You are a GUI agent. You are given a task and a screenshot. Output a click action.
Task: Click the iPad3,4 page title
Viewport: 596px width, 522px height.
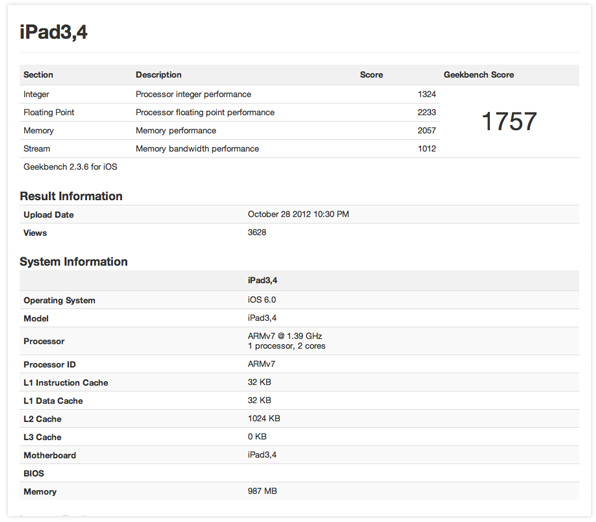tap(54, 32)
